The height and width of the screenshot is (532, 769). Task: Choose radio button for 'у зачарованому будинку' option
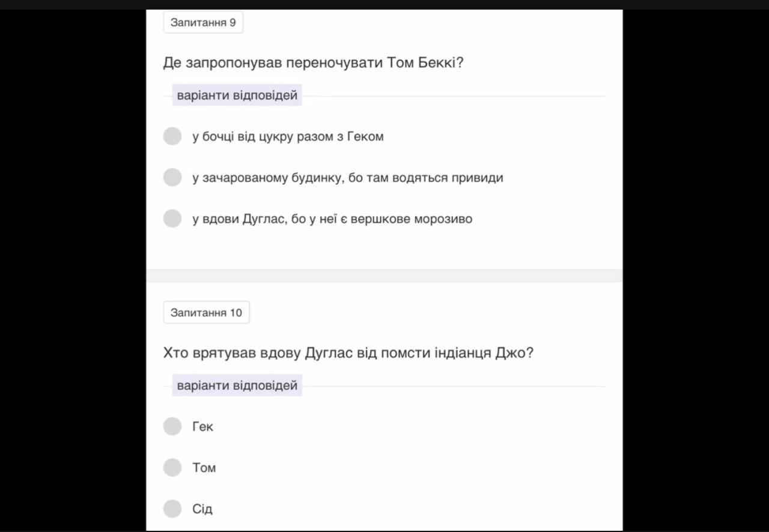click(172, 177)
